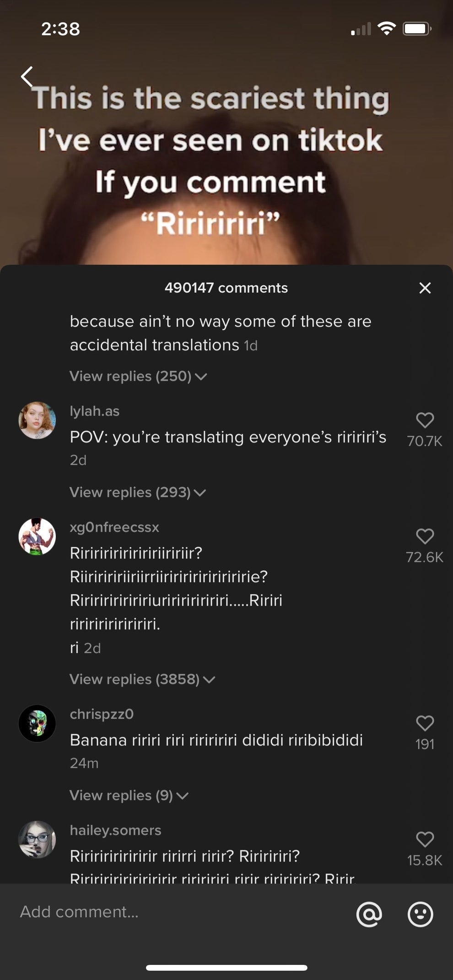Screen dimensions: 453x980
Task: Expand the 250 replies thread
Action: 138,377
